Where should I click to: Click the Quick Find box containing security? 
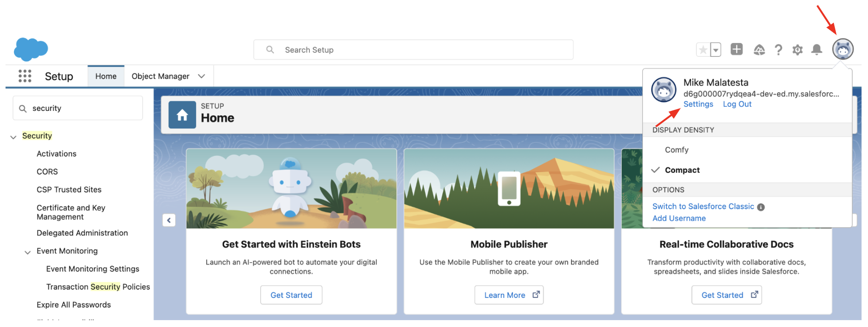(x=78, y=108)
